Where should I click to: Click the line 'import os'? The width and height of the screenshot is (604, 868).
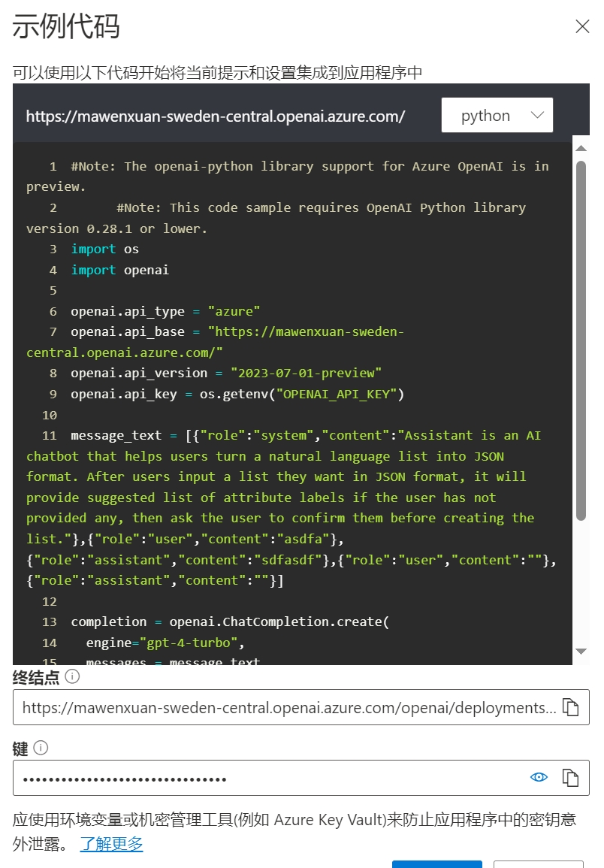point(104,249)
